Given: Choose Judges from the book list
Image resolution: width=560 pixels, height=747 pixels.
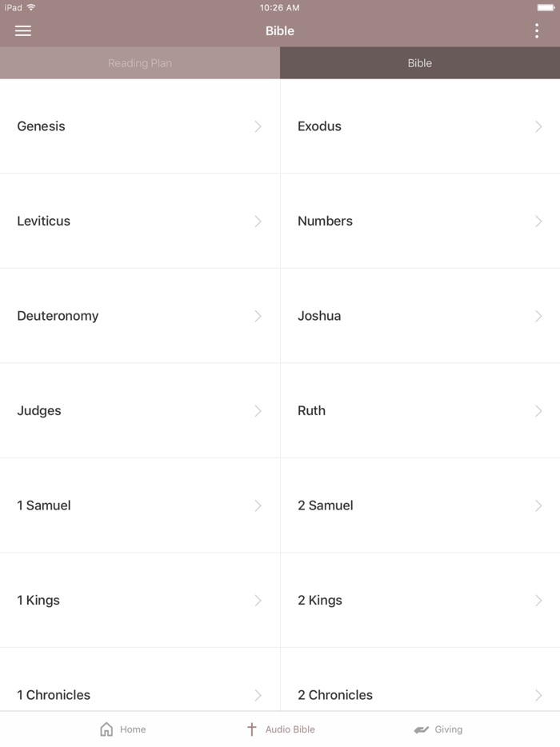Looking at the screenshot, I should [39, 411].
